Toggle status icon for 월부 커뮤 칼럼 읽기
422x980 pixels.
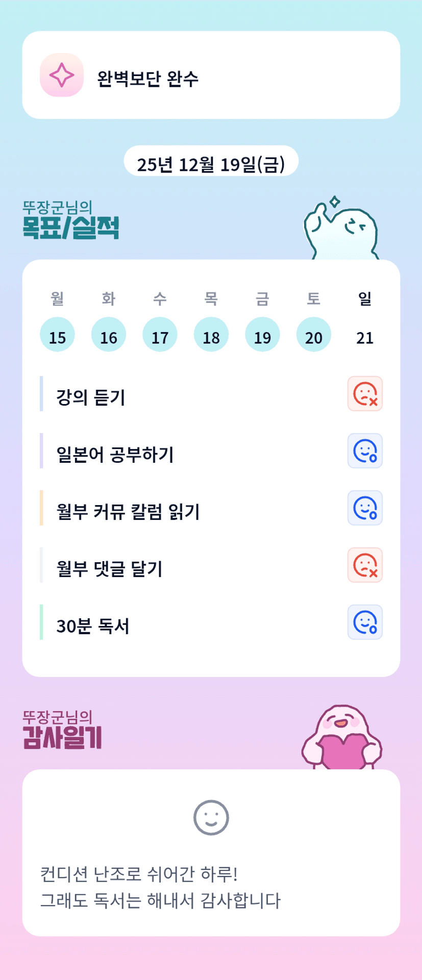tap(365, 508)
